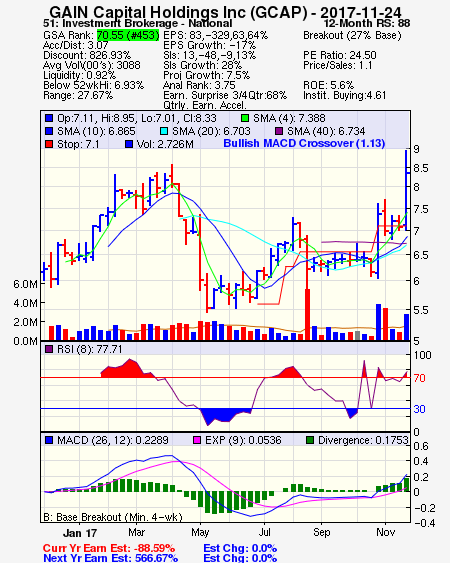Screen dimensions: 450x563
Task: Click the purple SMA (40) legend swatch
Action: coord(279,131)
